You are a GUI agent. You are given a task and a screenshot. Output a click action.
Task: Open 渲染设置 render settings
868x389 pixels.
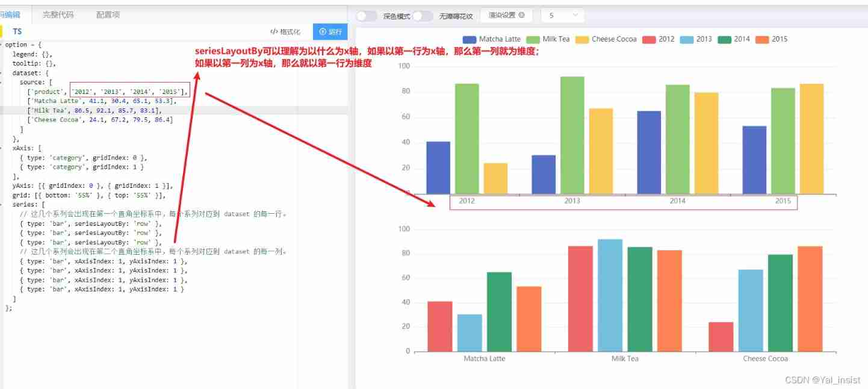pyautogui.click(x=506, y=15)
